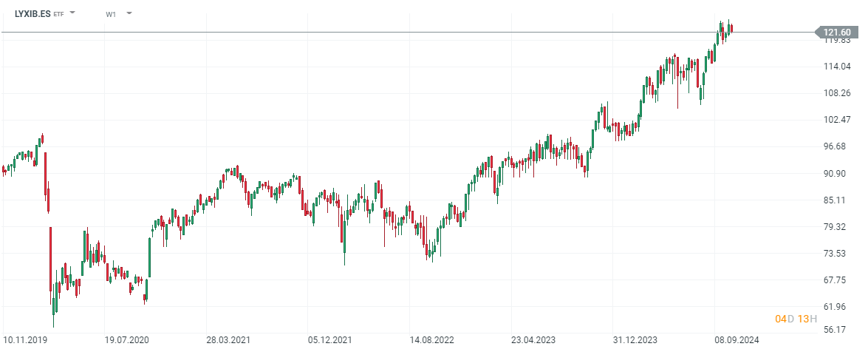868x352 pixels.
Task: Select the 121.60 current price tag
Action: (838, 32)
